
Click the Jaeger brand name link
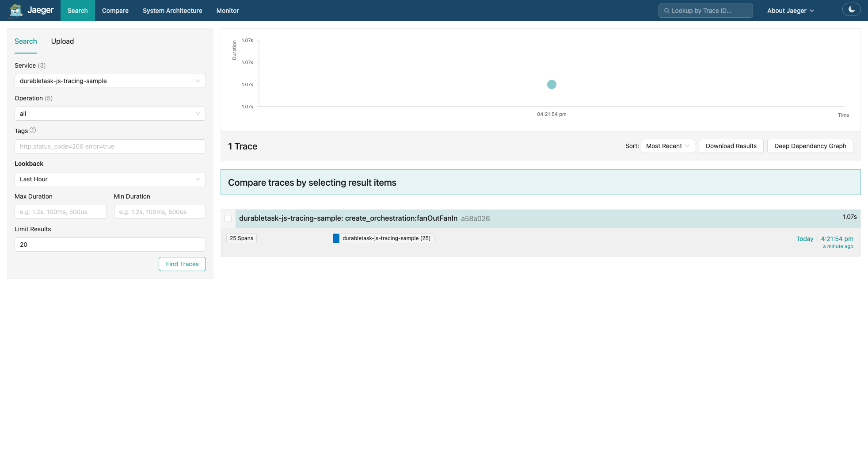pos(40,10)
